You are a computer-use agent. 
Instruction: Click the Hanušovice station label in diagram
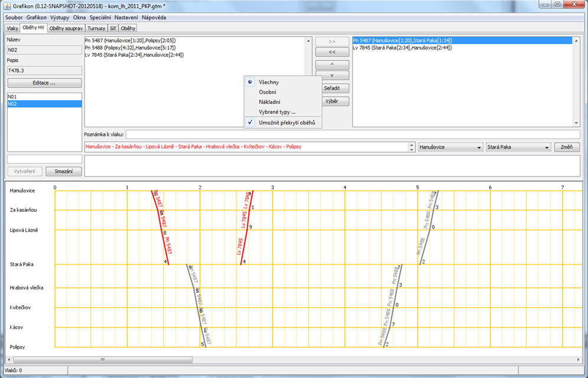[x=22, y=190]
